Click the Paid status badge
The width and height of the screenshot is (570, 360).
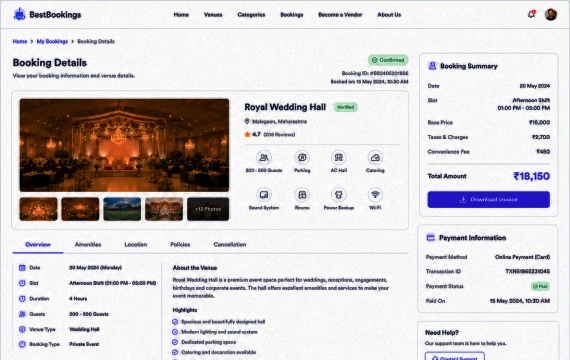pos(540,287)
